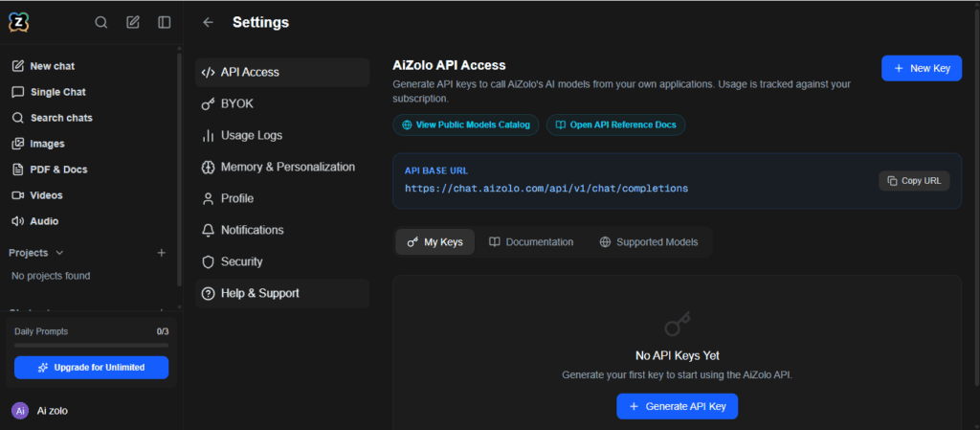Go back with the Settings arrow
This screenshot has height=430, width=980.
[x=208, y=22]
